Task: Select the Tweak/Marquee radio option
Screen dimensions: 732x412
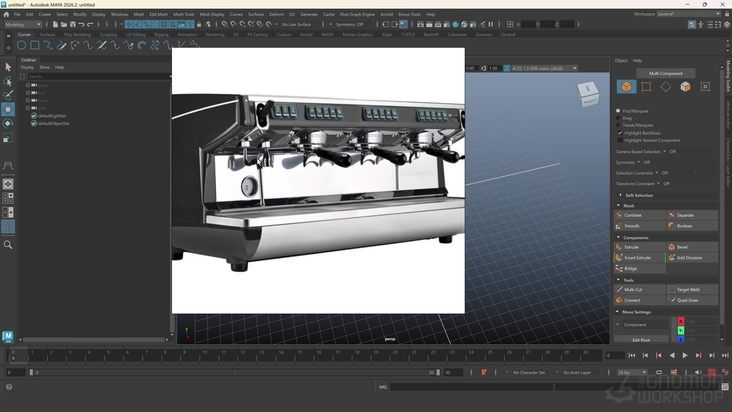Action: [x=618, y=125]
